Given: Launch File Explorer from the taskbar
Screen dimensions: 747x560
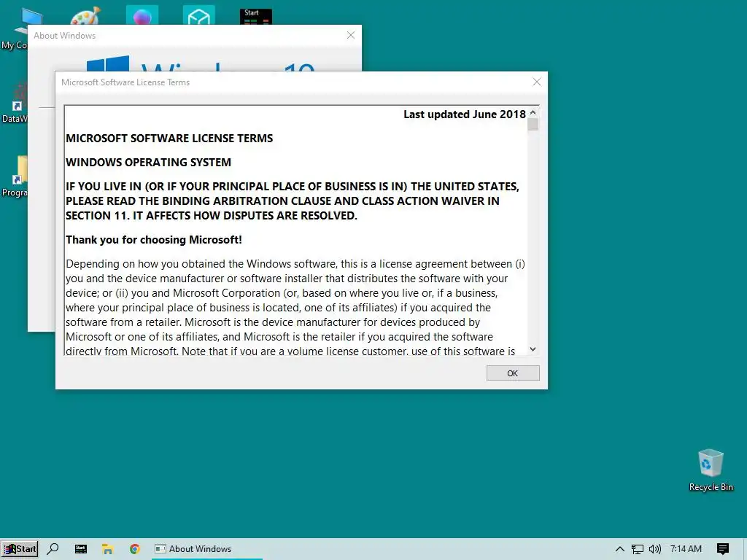Looking at the screenshot, I should [x=108, y=549].
